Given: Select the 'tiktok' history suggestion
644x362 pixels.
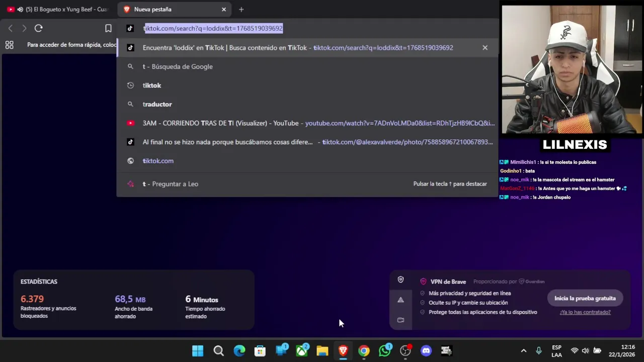Looking at the screenshot, I should 307,85.
